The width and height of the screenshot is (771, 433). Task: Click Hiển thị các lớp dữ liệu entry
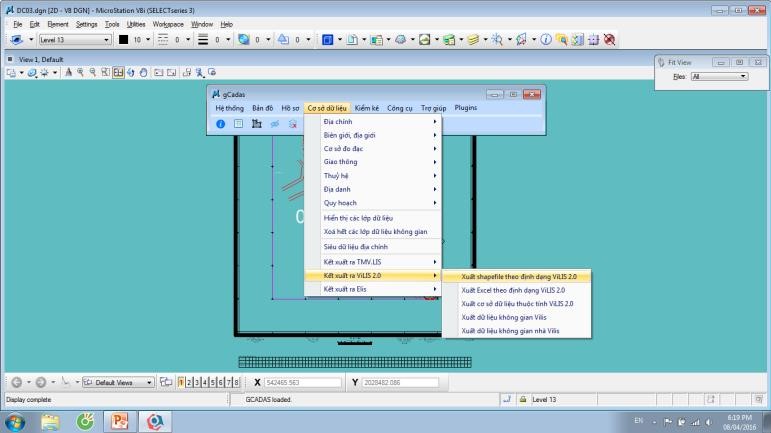[x=360, y=217]
